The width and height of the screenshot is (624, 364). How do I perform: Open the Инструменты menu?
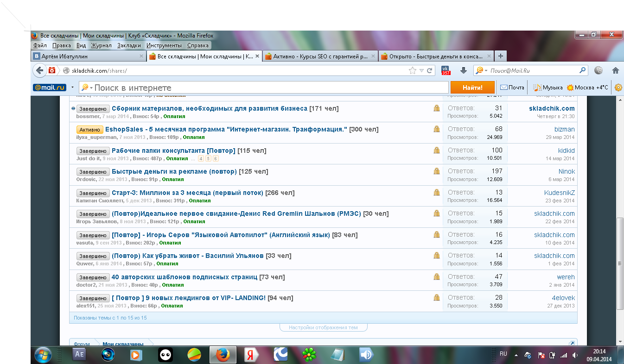tap(164, 45)
